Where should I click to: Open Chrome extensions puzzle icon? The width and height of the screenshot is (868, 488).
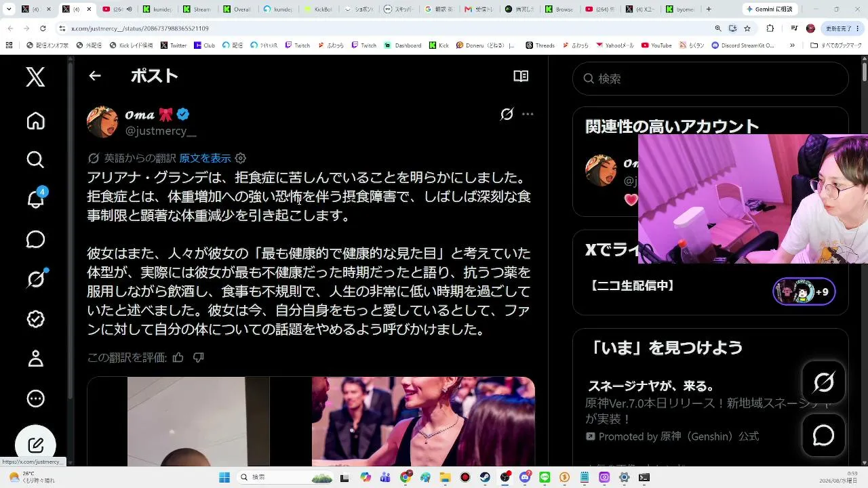pos(770,28)
